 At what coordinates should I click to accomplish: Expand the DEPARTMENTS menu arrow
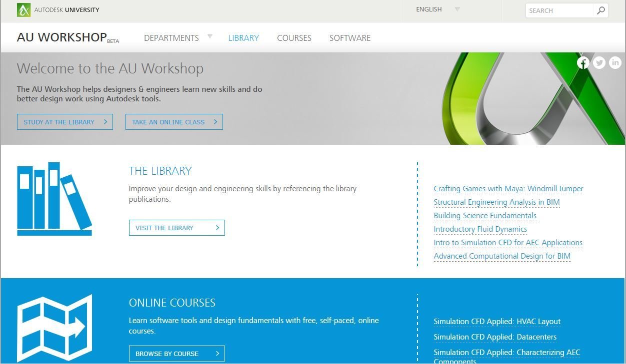[x=210, y=36]
